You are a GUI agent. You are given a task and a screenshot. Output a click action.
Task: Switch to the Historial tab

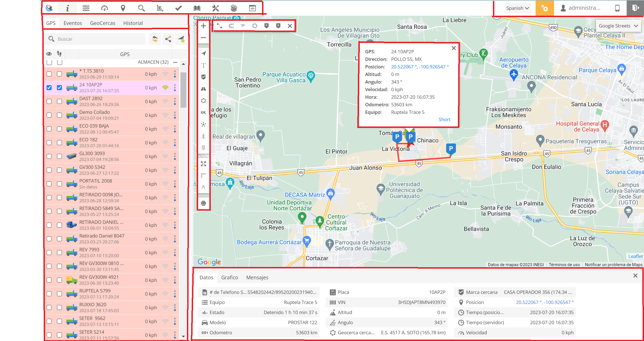(x=133, y=23)
